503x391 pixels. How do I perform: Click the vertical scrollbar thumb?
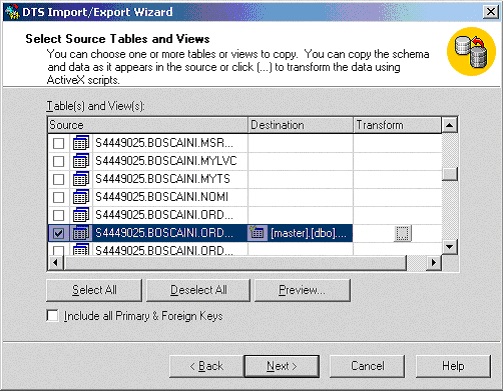point(449,174)
